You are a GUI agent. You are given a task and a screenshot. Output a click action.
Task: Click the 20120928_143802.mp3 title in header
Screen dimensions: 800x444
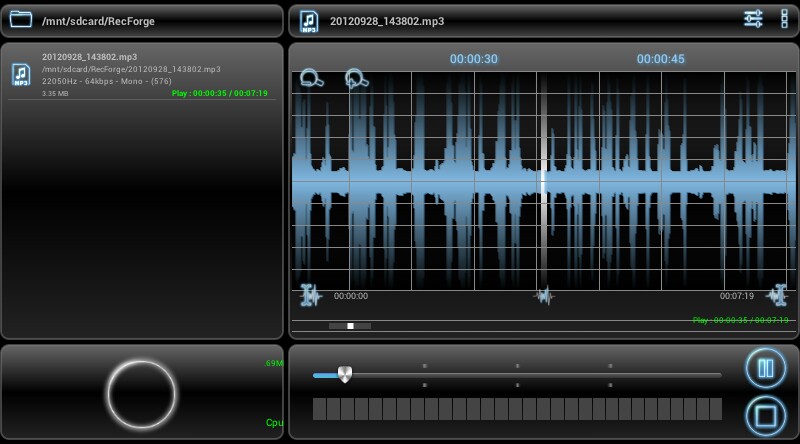click(387, 21)
